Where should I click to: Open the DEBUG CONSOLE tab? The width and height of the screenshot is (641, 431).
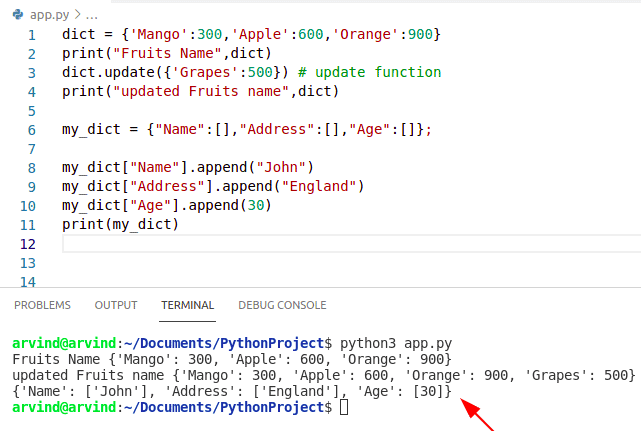(x=282, y=305)
